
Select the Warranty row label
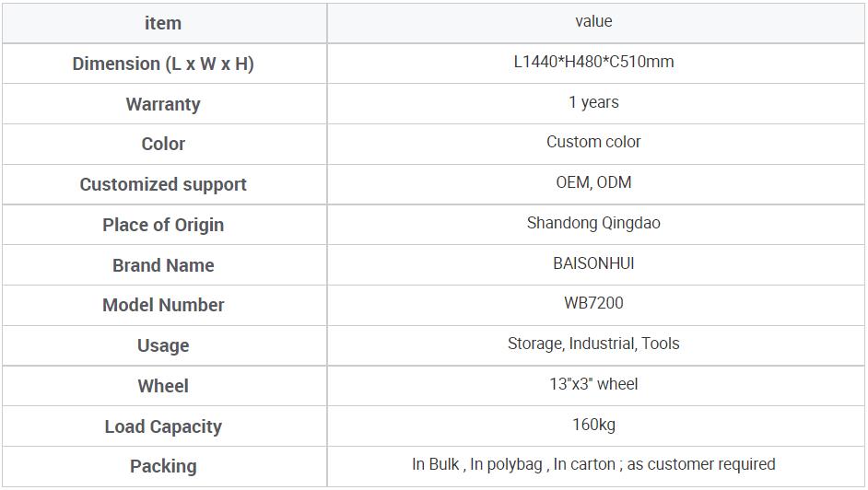[163, 104]
